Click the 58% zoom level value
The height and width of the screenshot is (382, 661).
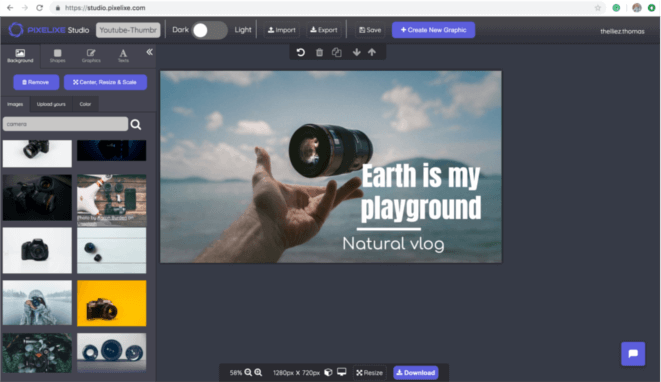coord(236,373)
